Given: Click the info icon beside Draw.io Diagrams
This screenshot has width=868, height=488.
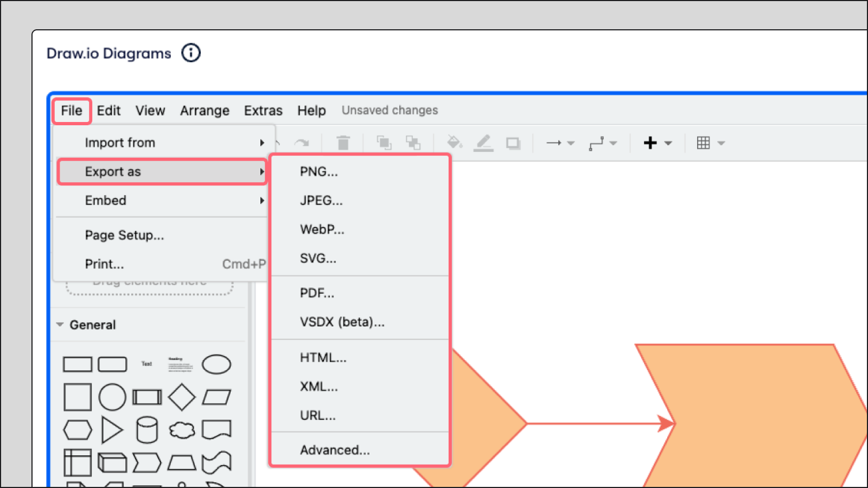Looking at the screenshot, I should [190, 53].
